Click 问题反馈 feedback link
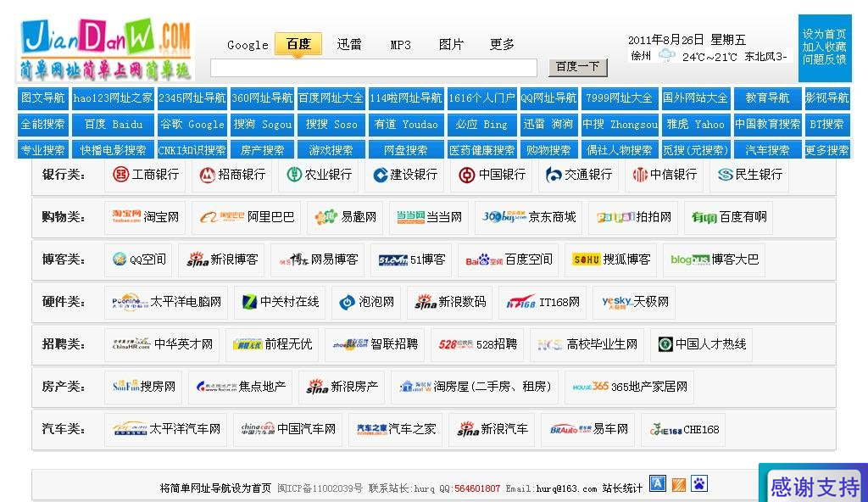Screen dimensions: 868x502 [824, 59]
